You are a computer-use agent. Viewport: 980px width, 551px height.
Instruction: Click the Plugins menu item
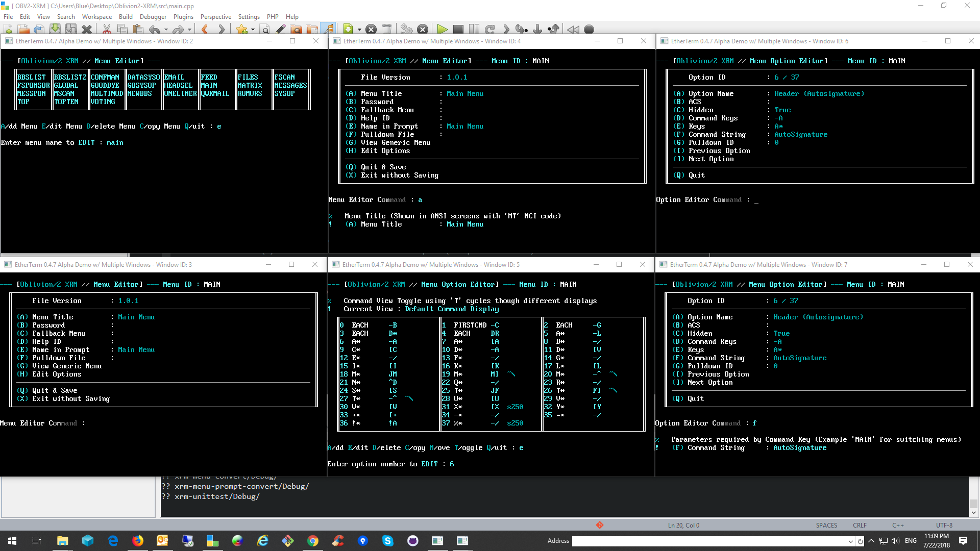[x=183, y=17]
